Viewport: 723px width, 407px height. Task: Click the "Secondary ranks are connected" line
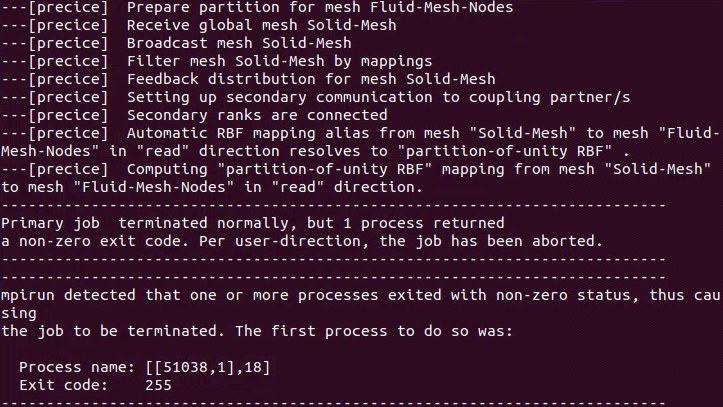click(256, 115)
